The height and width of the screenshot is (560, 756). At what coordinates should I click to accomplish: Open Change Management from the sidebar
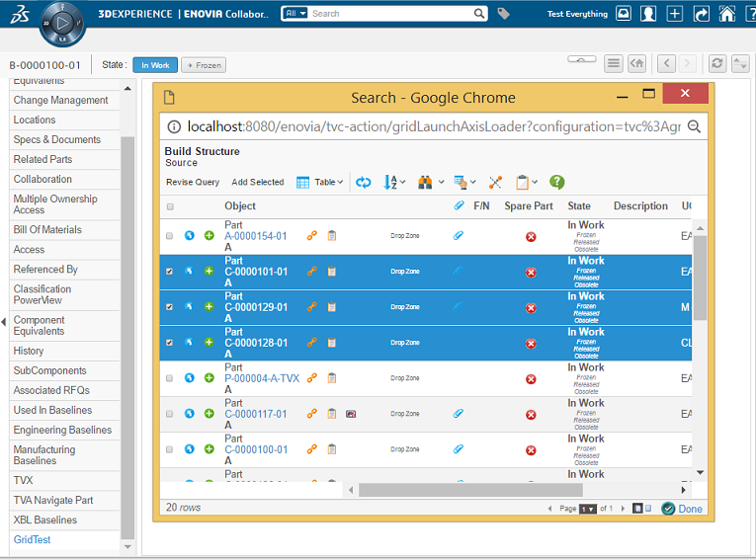[x=60, y=100]
